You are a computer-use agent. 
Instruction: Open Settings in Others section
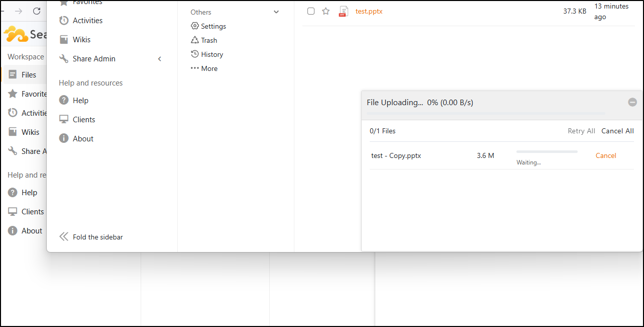208,26
